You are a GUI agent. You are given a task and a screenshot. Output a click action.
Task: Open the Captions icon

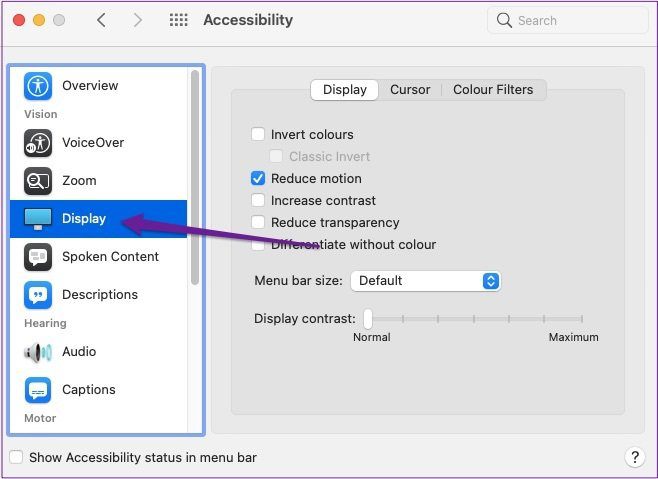coord(38,390)
